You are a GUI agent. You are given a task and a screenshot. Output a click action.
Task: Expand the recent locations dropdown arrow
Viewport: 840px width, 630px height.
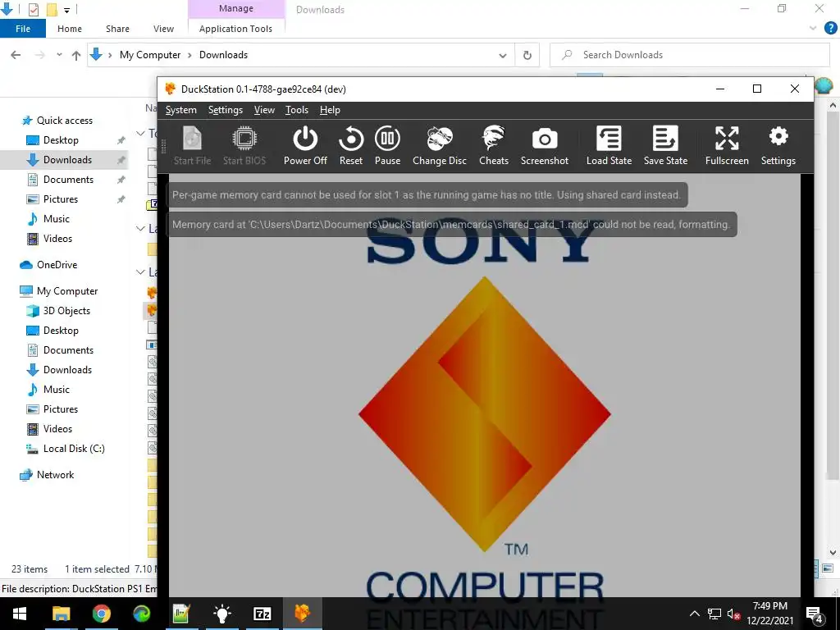[59, 55]
